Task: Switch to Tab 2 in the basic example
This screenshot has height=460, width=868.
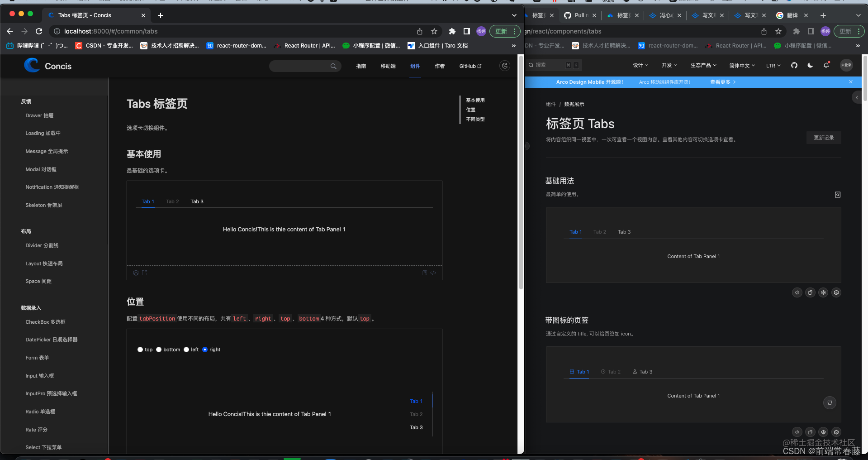Action: (172, 201)
